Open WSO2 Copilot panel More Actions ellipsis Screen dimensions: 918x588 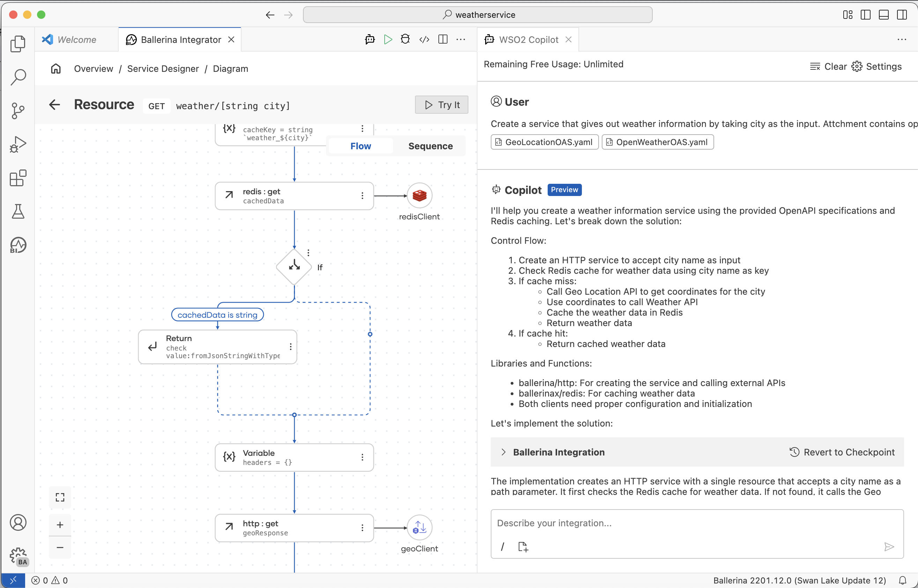902,39
